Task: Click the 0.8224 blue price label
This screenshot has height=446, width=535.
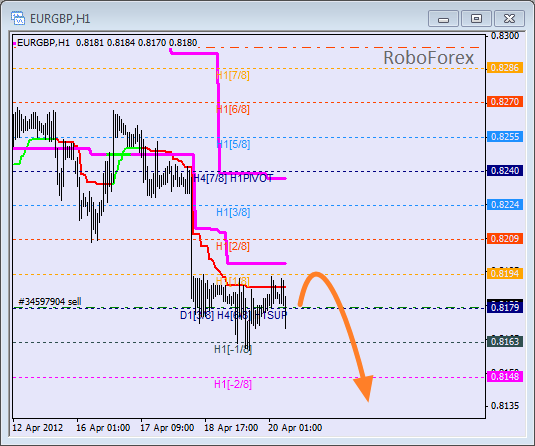Action: pyautogui.click(x=505, y=205)
